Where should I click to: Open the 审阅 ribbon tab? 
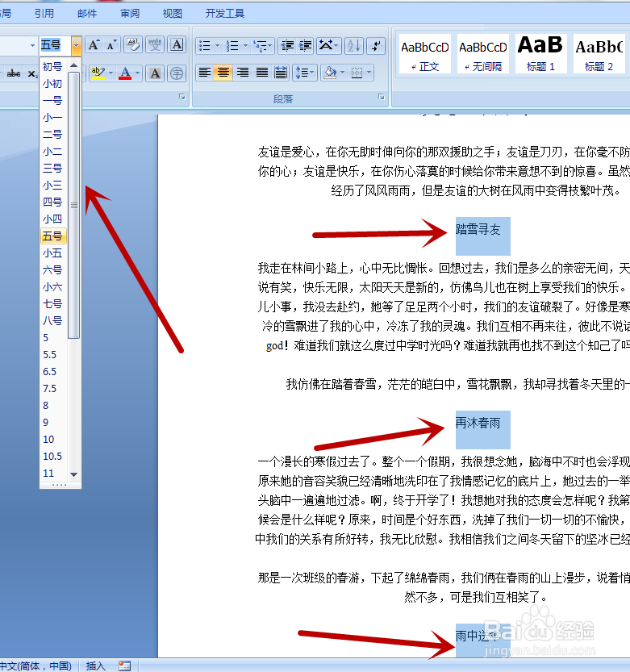(130, 14)
